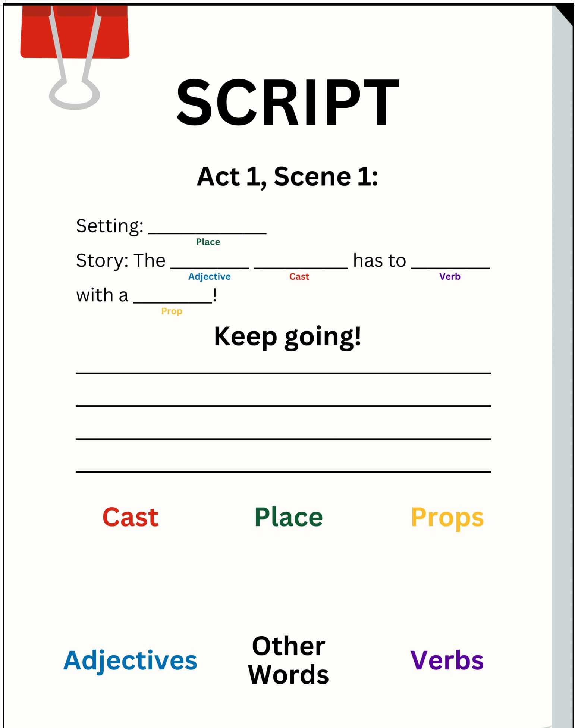This screenshot has width=575, height=728.
Task: Select the red Cast category heading
Action: tap(131, 517)
